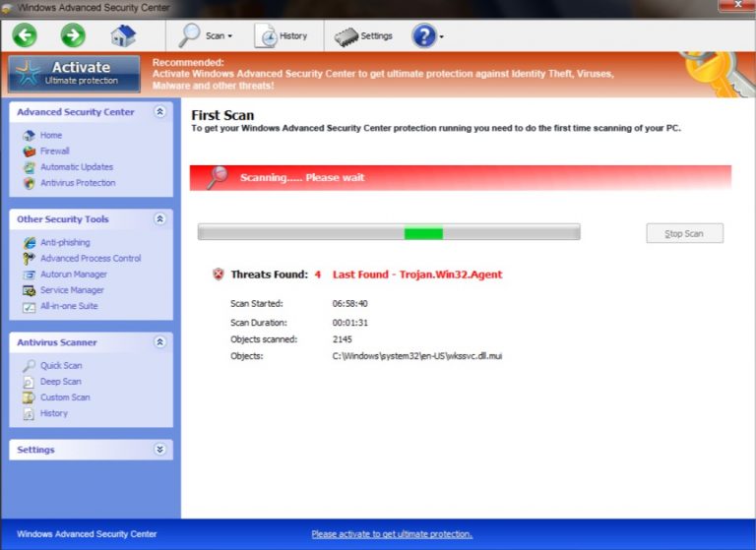This screenshot has width=756, height=550.
Task: Open the help dropdown arrow
Action: (x=442, y=36)
